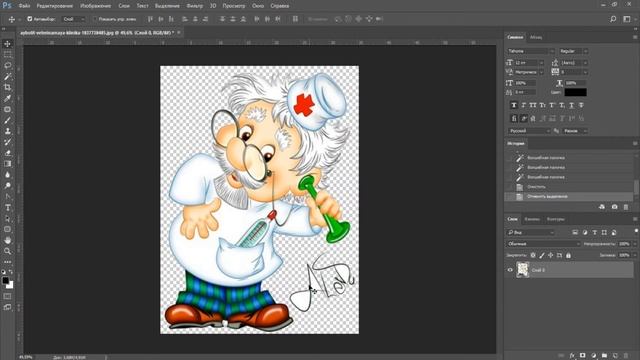Create new group folder icon in Layers
Viewport: 640px width, 360px height.
point(604,356)
